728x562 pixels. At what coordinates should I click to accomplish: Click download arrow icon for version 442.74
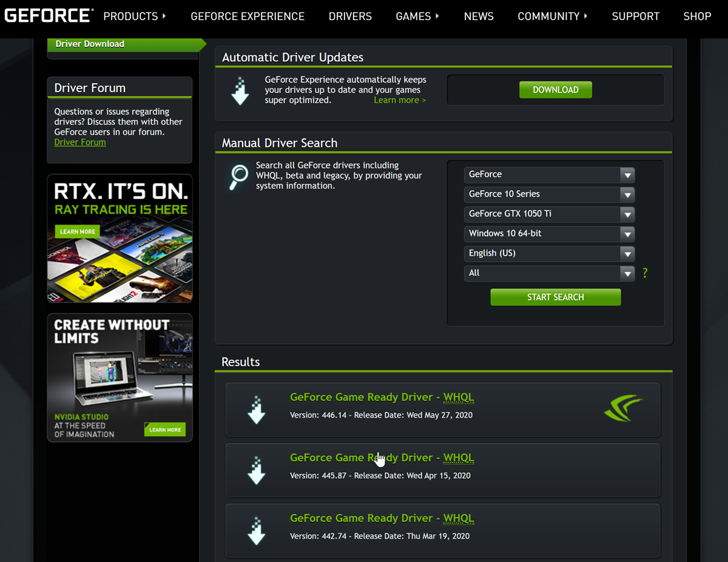click(257, 531)
